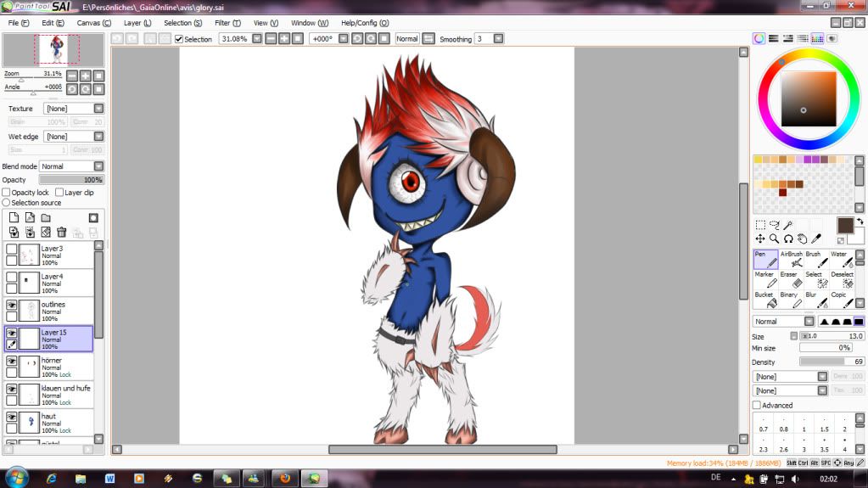This screenshot has width=868, height=488.
Task: Create a new linework layer
Action: click(x=30, y=217)
